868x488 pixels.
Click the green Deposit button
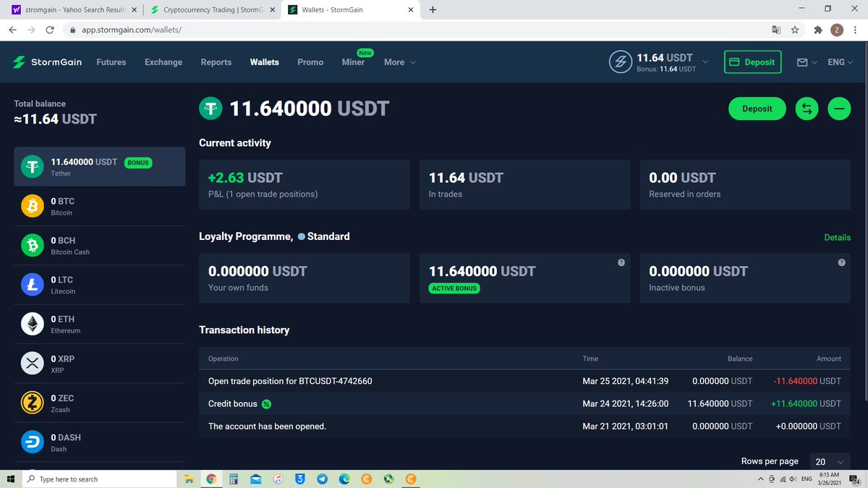[757, 108]
